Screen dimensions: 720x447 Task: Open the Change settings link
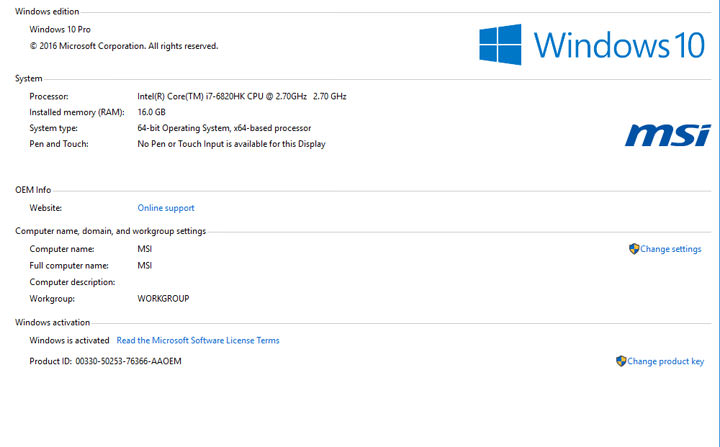pos(671,249)
